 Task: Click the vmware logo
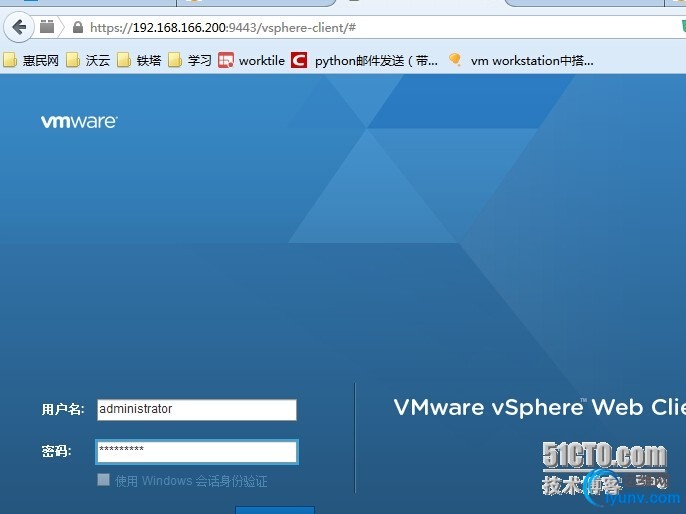click(x=79, y=122)
